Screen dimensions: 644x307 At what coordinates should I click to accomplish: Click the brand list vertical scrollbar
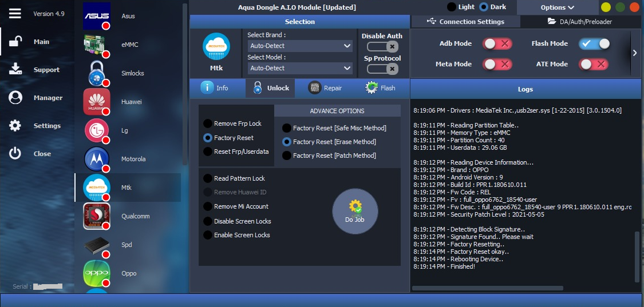click(185, 84)
